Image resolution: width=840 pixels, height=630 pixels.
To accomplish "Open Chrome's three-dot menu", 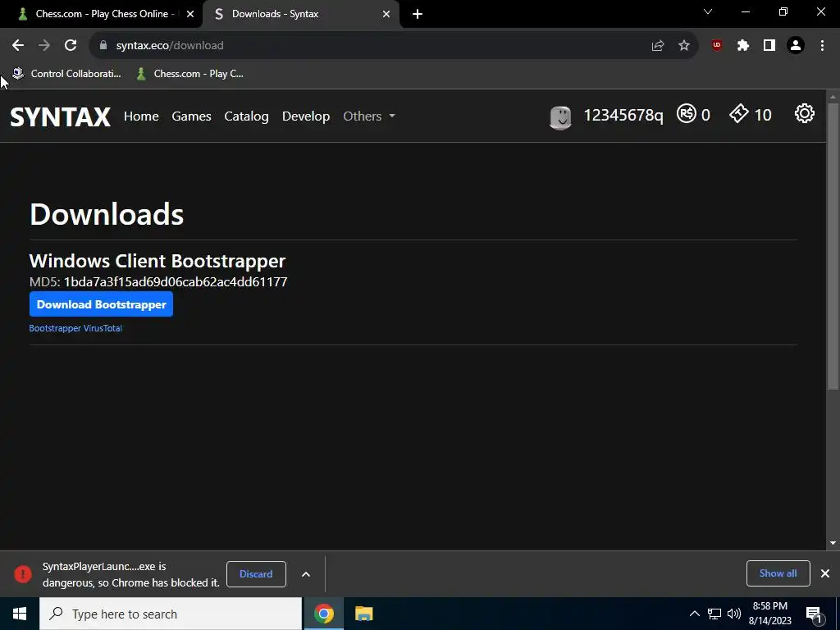I will click(x=822, y=46).
